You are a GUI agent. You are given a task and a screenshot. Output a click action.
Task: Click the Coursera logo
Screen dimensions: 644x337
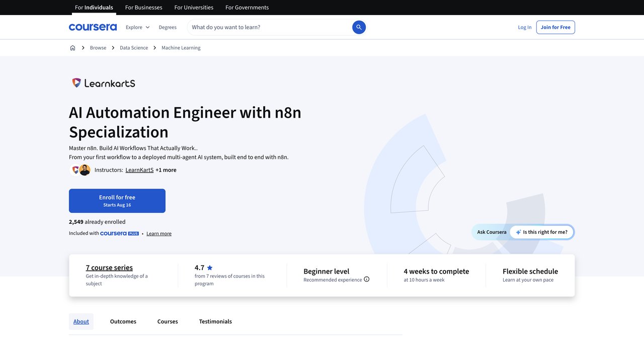tap(93, 27)
